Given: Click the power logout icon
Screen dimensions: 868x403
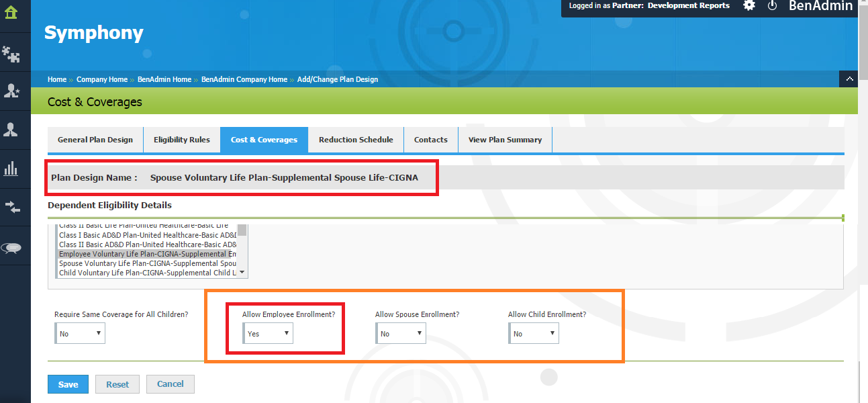Looking at the screenshot, I should [x=772, y=5].
